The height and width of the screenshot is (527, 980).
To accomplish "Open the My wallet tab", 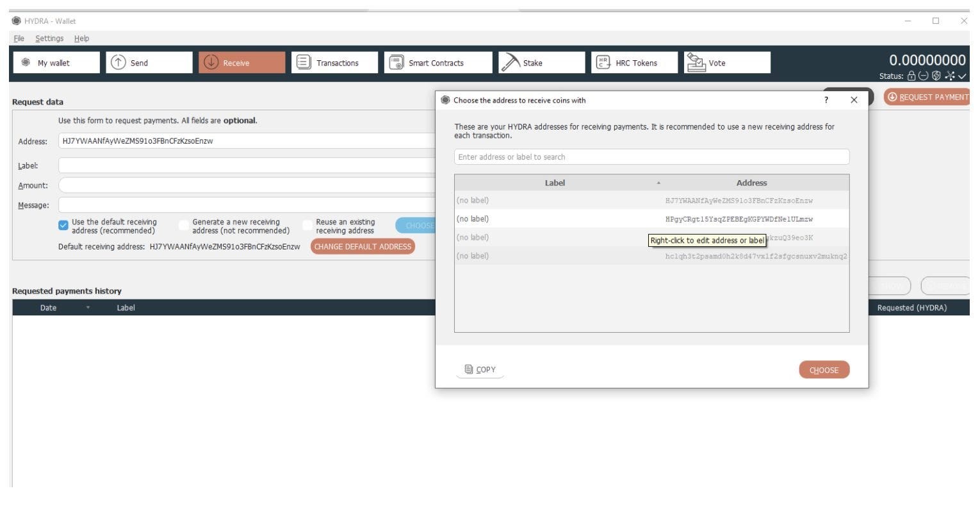I will tap(56, 63).
